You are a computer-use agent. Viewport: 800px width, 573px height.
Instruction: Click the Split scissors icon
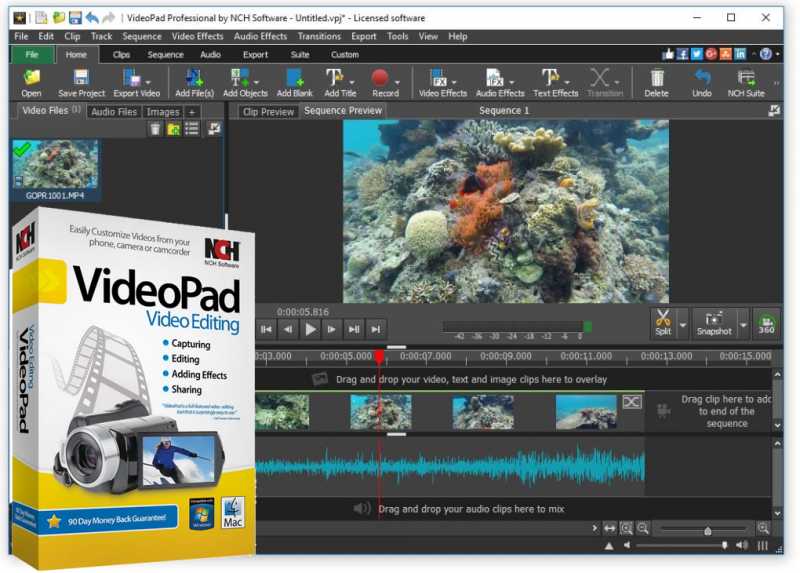pos(663,323)
